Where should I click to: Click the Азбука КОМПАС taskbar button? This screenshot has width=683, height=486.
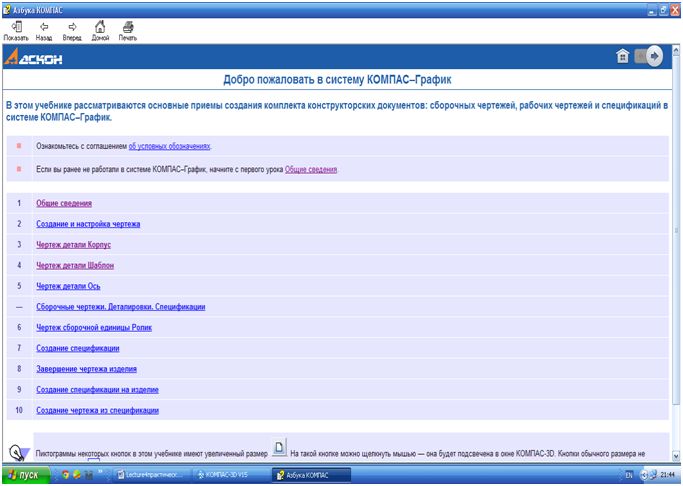click(x=311, y=475)
